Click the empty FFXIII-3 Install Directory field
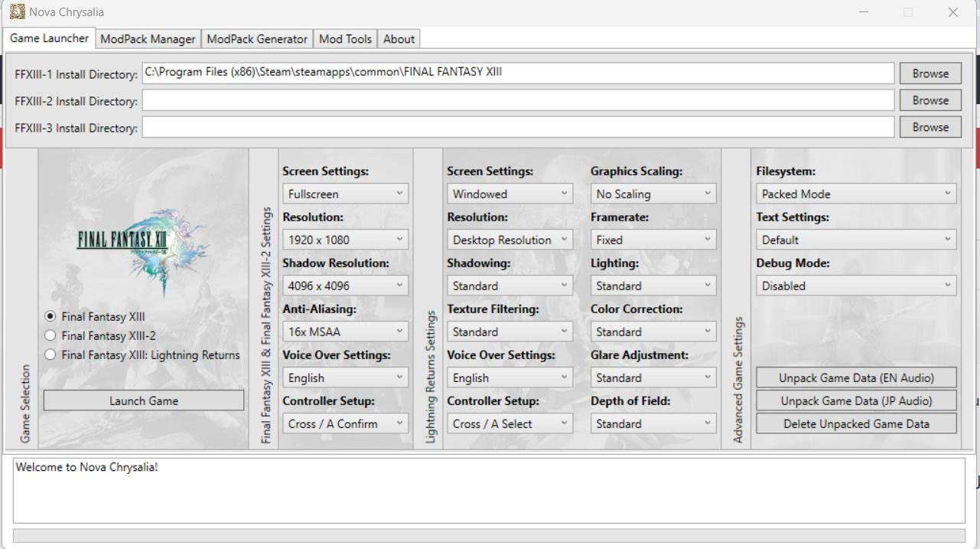980x549 pixels. click(x=518, y=127)
